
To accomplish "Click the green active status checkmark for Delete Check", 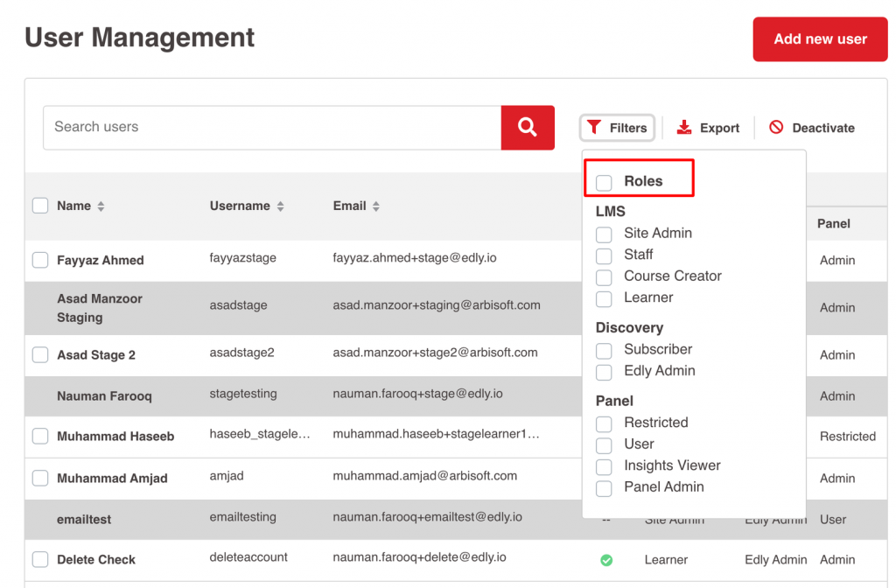I will click(x=607, y=559).
